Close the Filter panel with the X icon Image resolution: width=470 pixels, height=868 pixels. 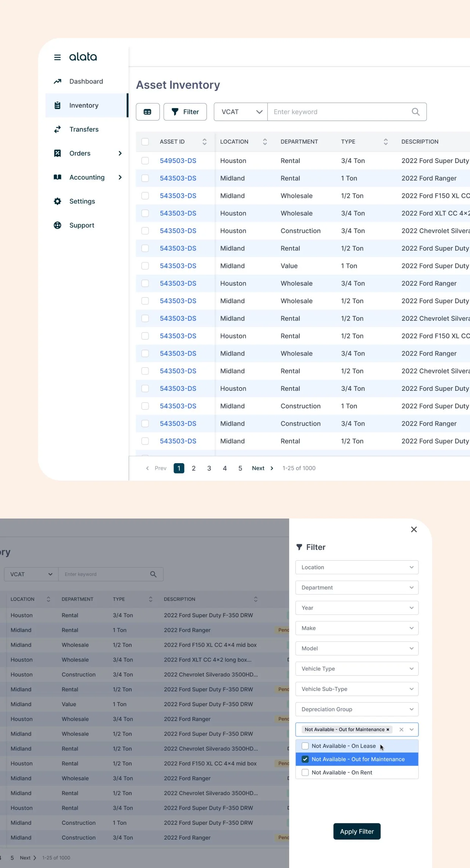tap(414, 530)
